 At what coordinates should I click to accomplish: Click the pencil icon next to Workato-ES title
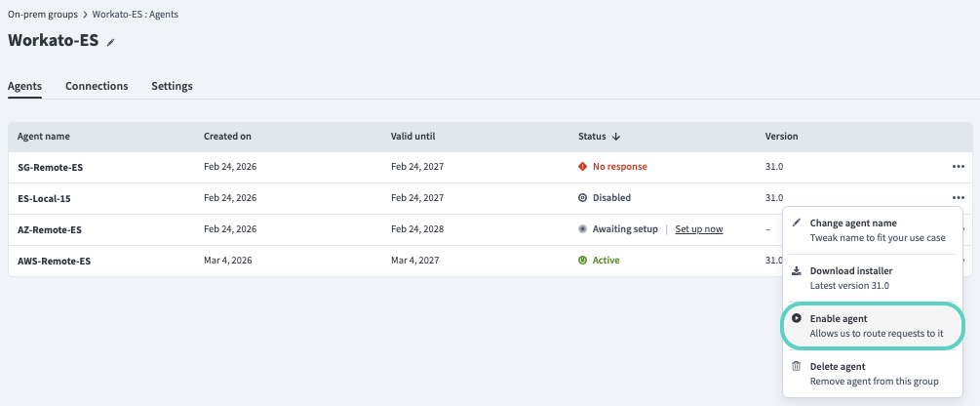(x=111, y=43)
